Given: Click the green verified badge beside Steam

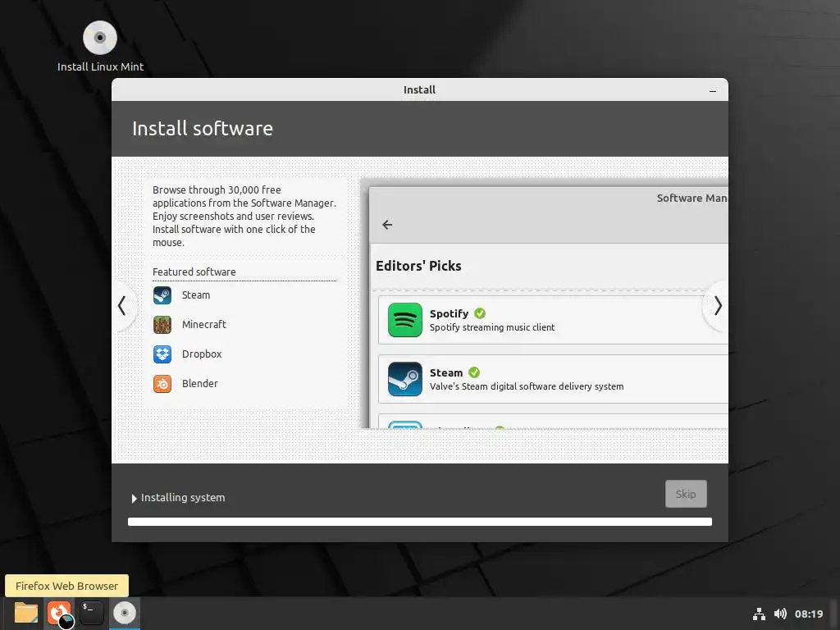Looking at the screenshot, I should coord(474,372).
